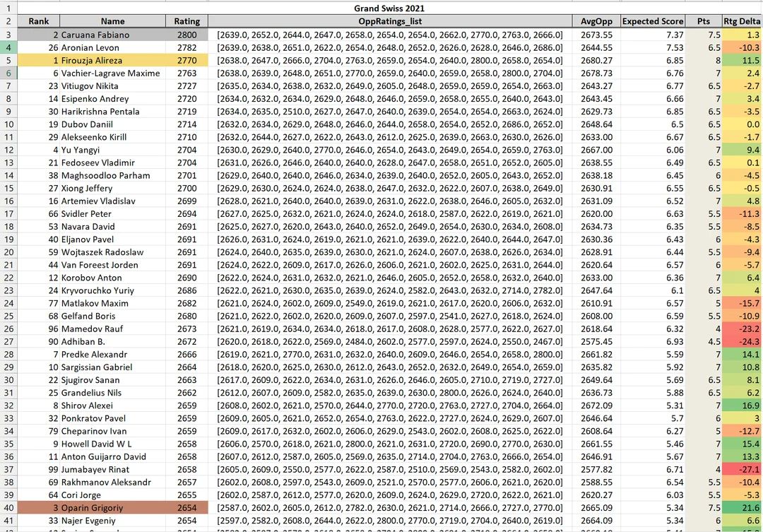This screenshot has height=532, width=763.
Task: Click Shirov Alexei's green 16.9 rating delta
Action: 742,406
